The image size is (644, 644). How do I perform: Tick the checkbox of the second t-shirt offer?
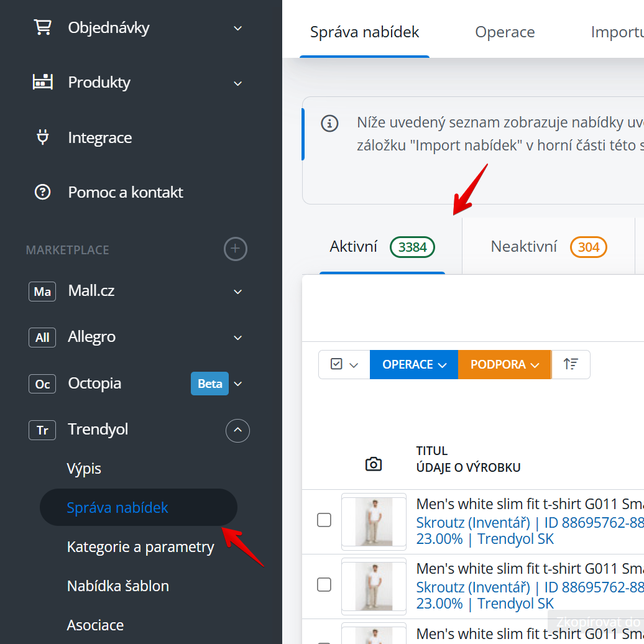[324, 584]
